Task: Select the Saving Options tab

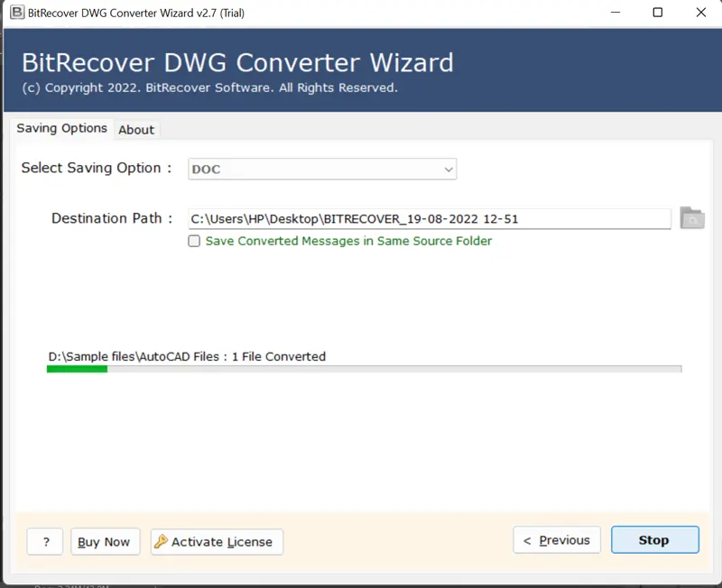Action: [61, 128]
